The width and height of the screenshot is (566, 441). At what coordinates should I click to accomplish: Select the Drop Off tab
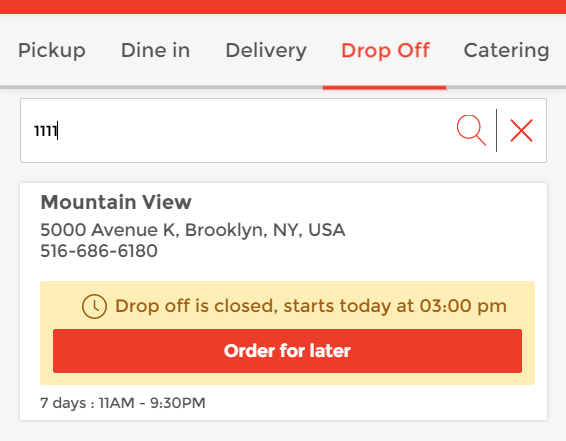[x=385, y=50]
